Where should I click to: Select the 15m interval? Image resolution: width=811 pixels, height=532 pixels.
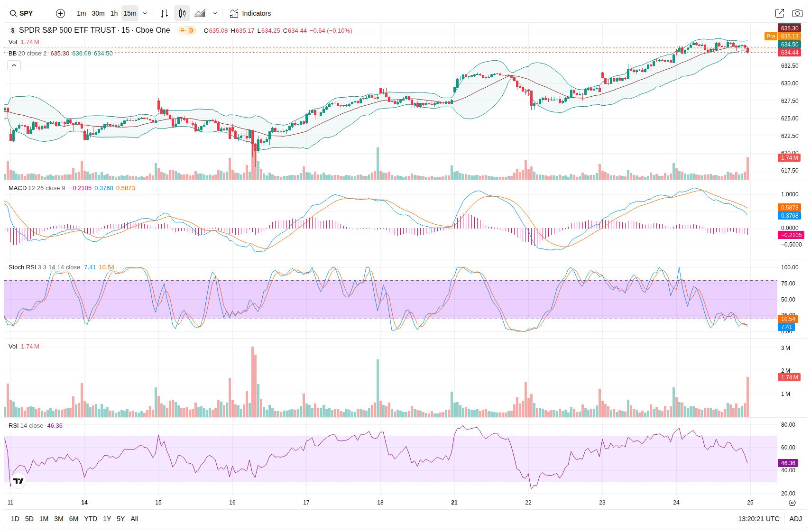click(130, 13)
